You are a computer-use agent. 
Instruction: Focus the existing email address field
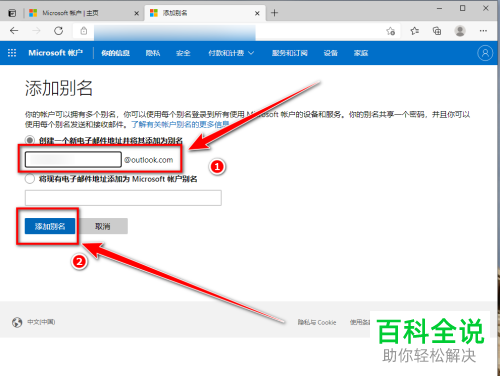[x=123, y=198]
